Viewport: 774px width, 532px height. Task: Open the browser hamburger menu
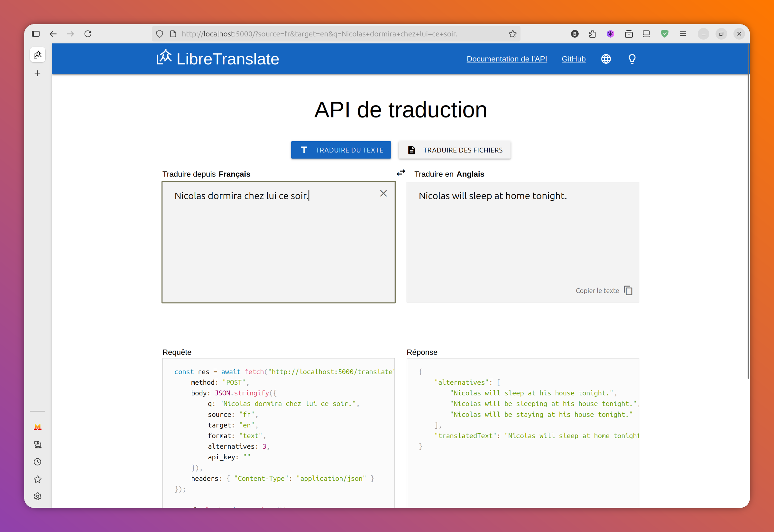683,34
